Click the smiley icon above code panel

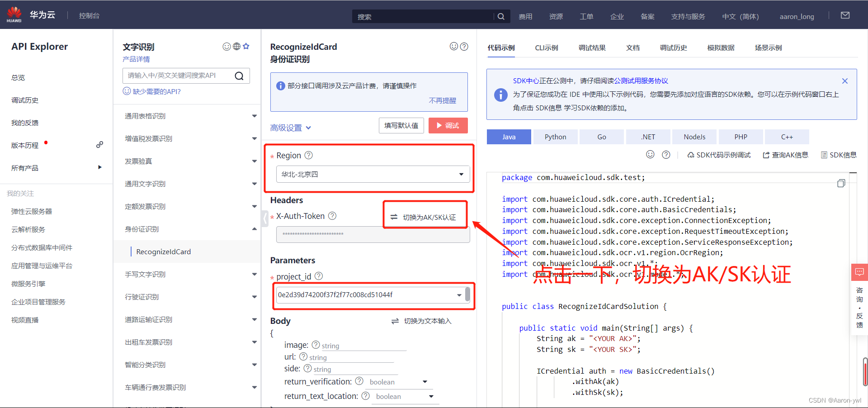650,154
